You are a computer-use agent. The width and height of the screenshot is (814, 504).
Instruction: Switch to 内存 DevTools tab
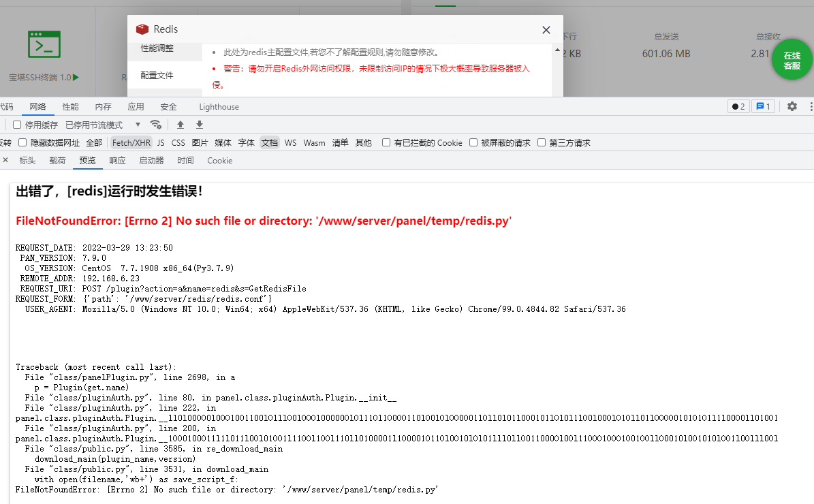click(x=103, y=106)
